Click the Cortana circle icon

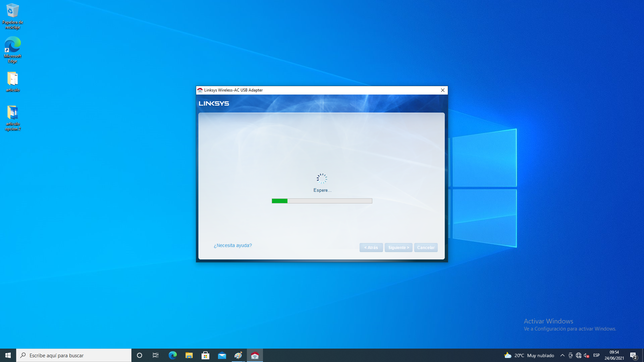click(x=140, y=355)
